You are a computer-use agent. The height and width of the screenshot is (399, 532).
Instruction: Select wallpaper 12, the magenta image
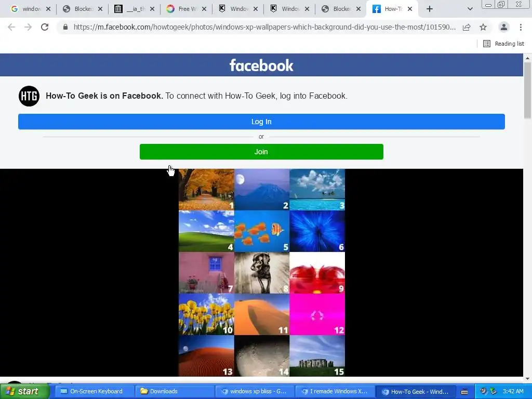317,314
